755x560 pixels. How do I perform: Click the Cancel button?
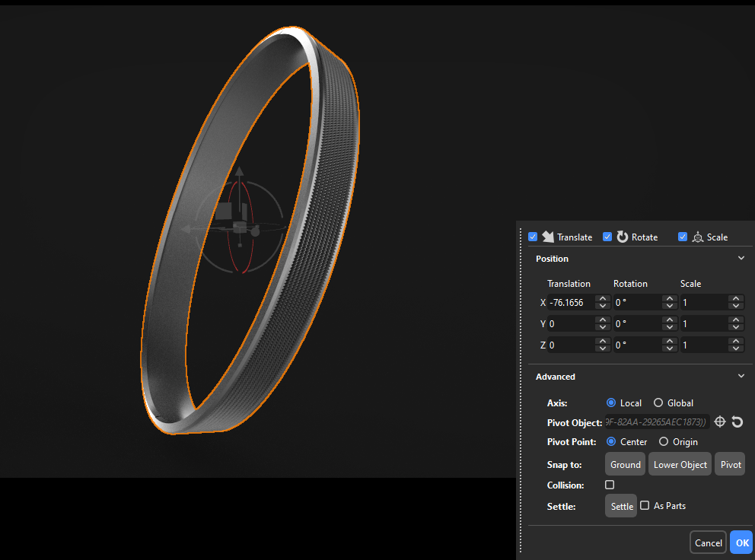[x=708, y=542]
